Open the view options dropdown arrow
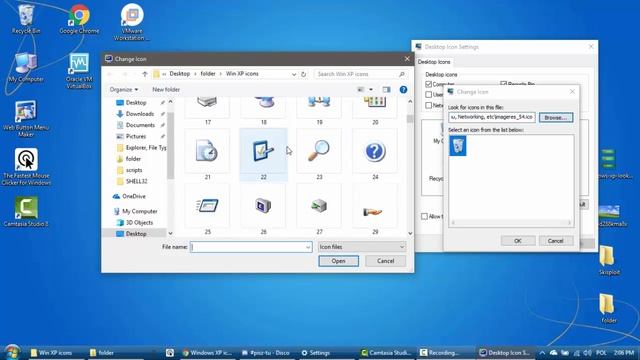 (x=371, y=89)
